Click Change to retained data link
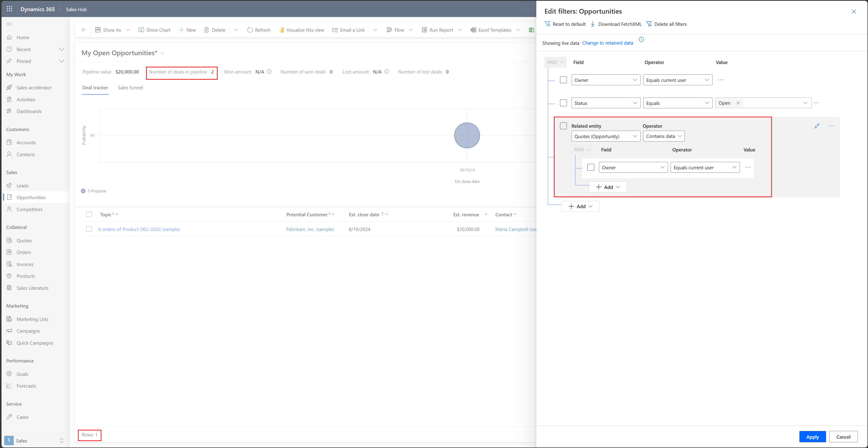868x448 pixels. click(607, 42)
